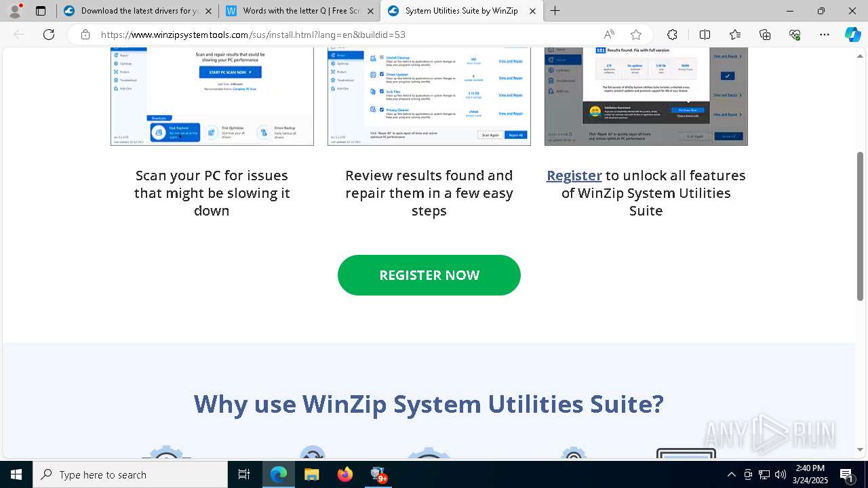Open the Favorites list icon
The image size is (868, 488).
pyautogui.click(x=735, y=35)
